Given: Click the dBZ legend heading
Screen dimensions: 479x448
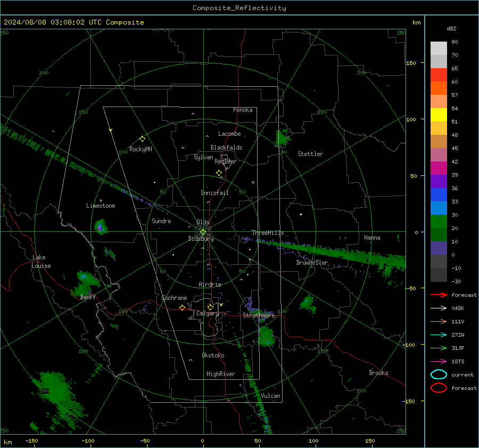Looking at the screenshot, I should click(x=451, y=29).
